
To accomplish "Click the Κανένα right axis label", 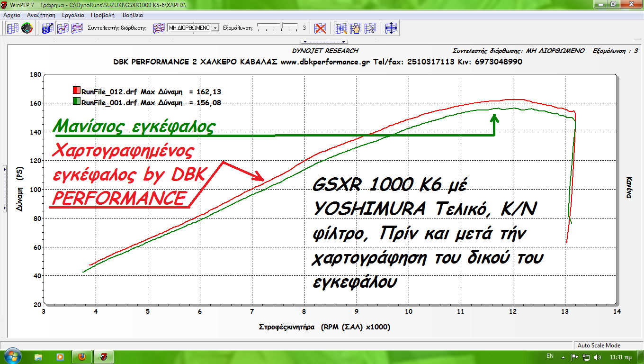I will pos(629,187).
